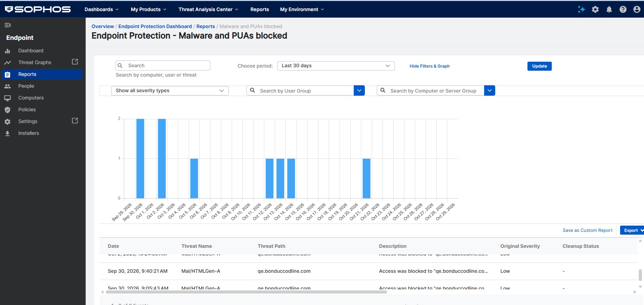Collapse the sidebar with the menu icon

pyautogui.click(x=8, y=25)
